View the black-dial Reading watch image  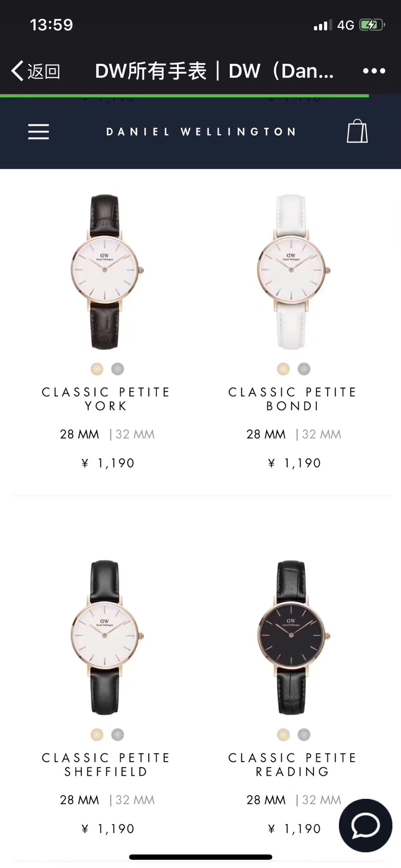click(x=293, y=637)
